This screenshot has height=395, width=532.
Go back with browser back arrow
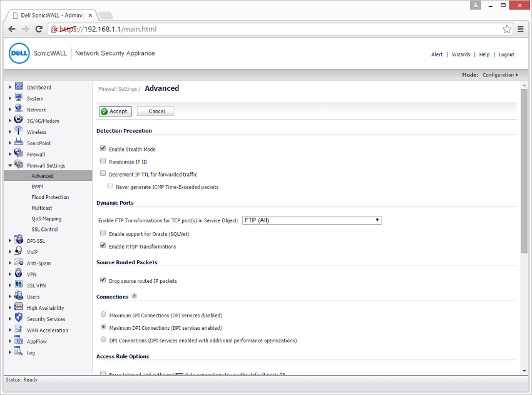pos(12,29)
